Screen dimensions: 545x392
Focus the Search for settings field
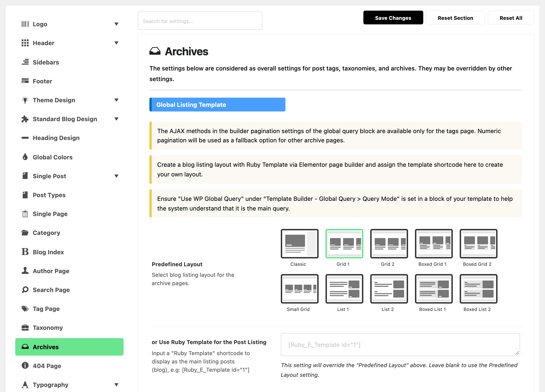[x=200, y=21]
